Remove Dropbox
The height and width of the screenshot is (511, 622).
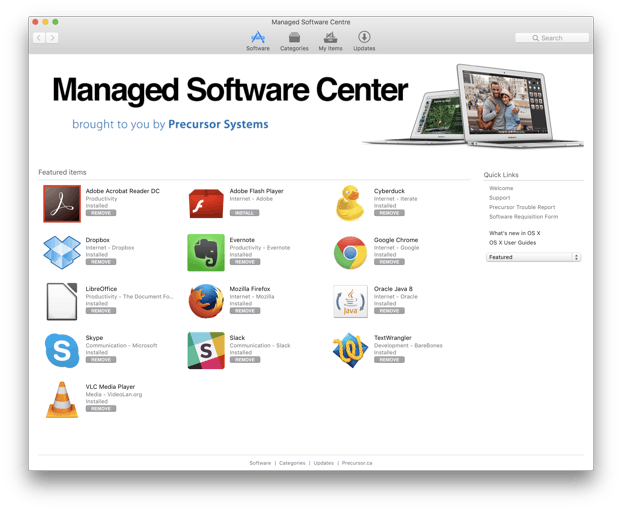[x=101, y=262]
